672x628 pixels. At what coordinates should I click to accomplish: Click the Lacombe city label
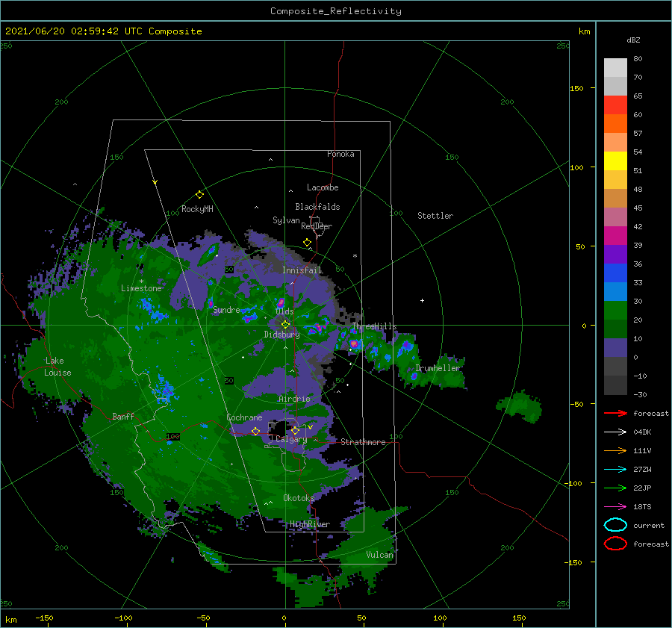click(x=323, y=187)
